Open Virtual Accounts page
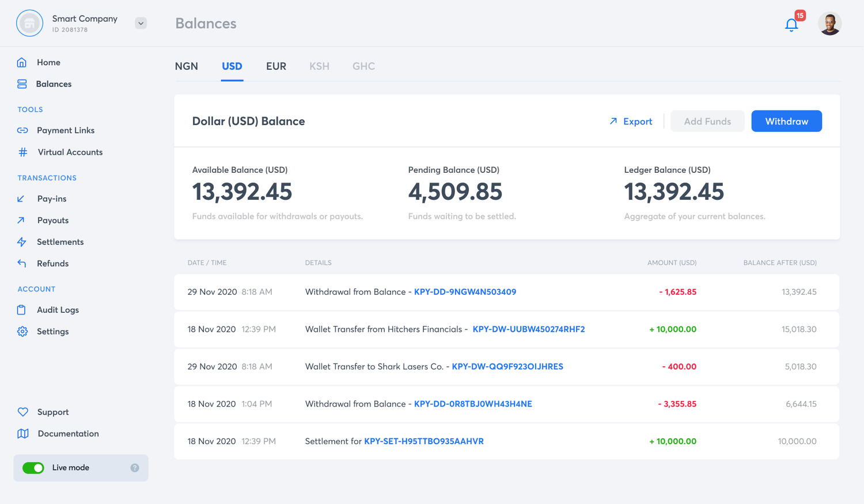The image size is (864, 504). coord(70,152)
